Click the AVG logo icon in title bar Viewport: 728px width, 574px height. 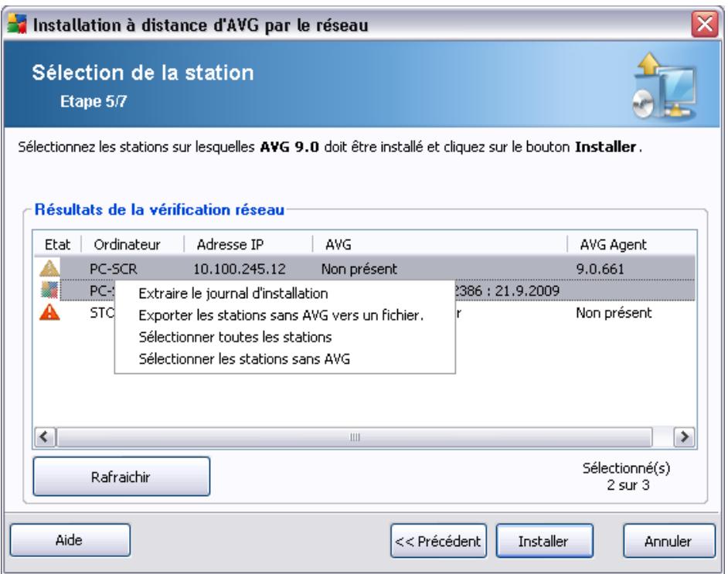(17, 24)
